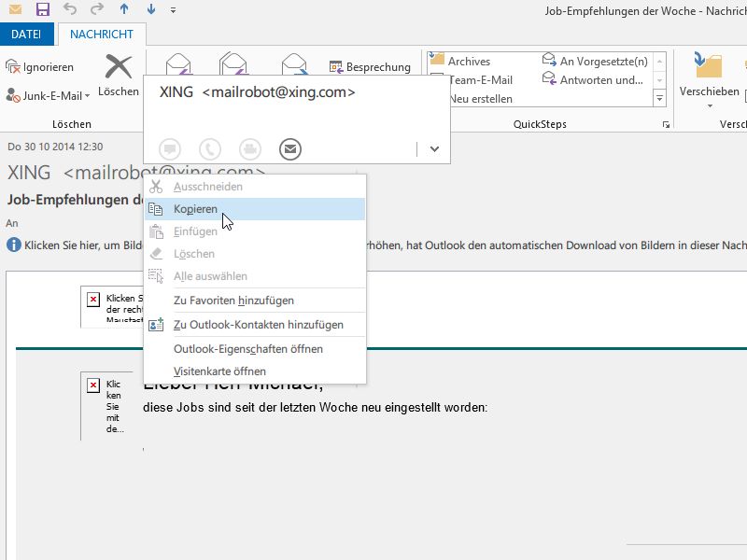Click the second blocked image placeholder
This screenshot has height=560, width=747.
(x=106, y=406)
